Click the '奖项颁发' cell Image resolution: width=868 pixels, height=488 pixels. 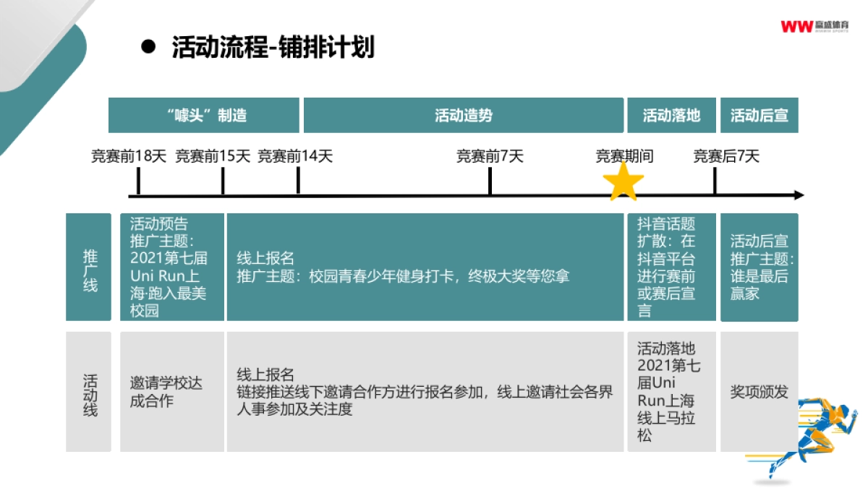759,388
